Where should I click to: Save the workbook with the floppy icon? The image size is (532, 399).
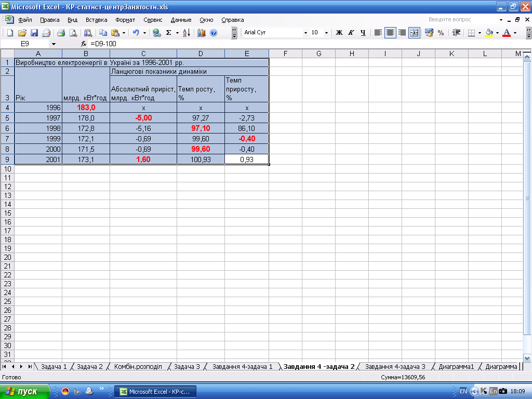[34, 33]
